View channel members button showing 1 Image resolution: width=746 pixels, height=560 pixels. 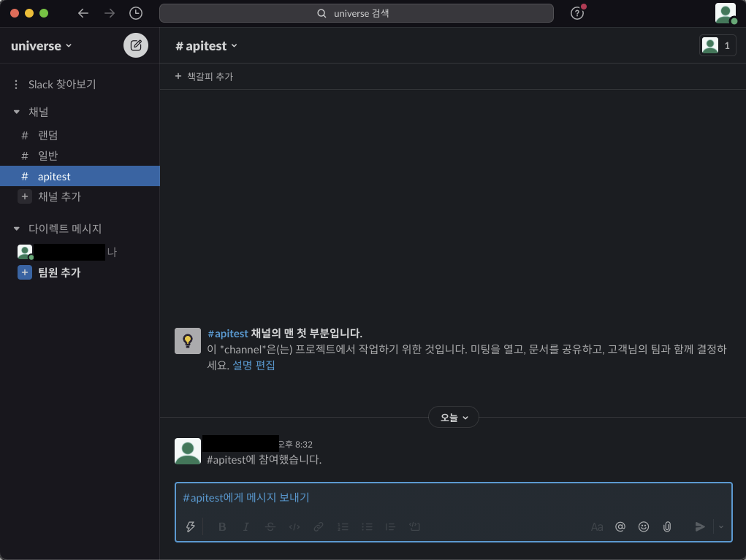coord(718,46)
